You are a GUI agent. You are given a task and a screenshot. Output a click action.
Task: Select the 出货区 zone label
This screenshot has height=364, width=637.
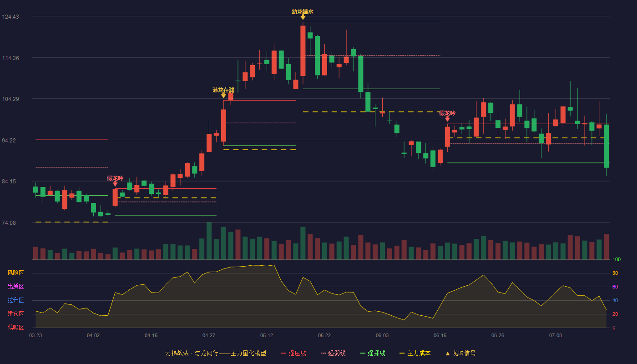point(15,287)
